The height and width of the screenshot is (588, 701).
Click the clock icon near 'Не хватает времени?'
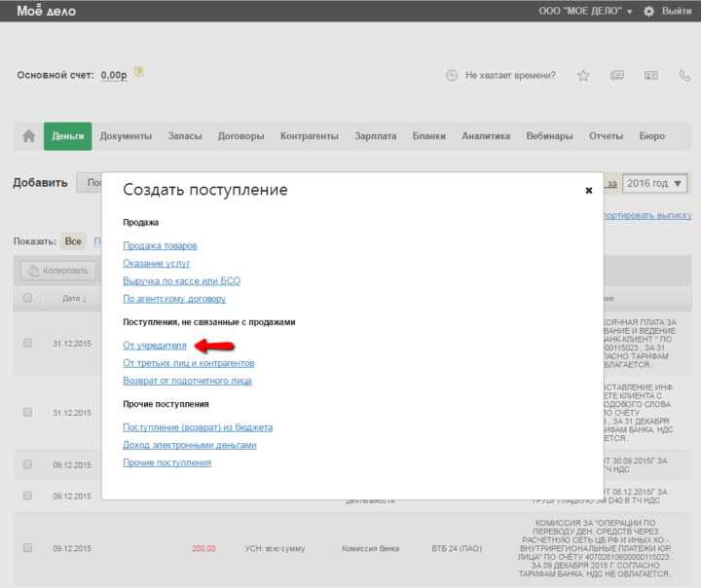(451, 75)
